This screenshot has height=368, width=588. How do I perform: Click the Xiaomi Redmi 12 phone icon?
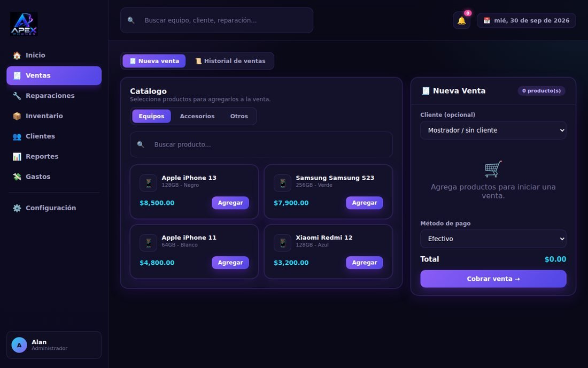point(282,243)
